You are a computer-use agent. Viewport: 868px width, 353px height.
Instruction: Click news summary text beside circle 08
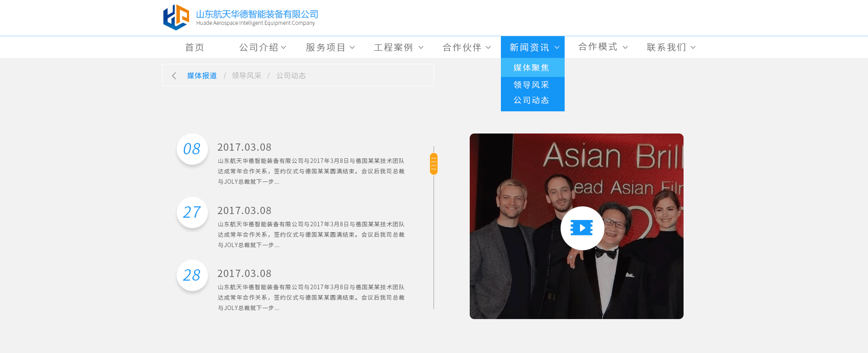311,171
